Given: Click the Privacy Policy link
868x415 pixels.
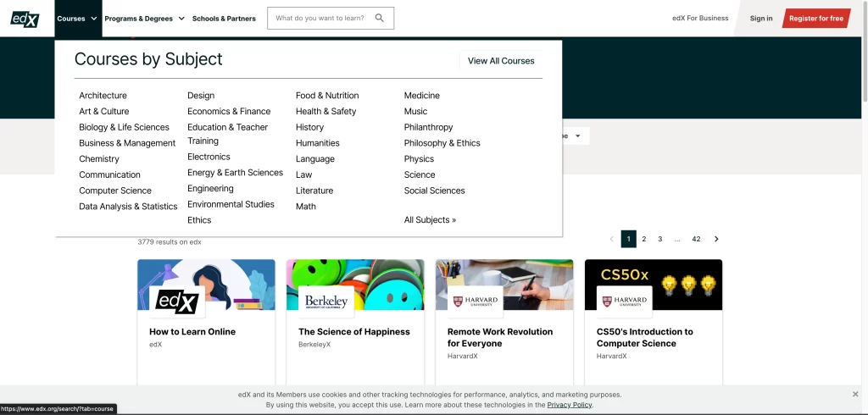Looking at the screenshot, I should tap(570, 405).
